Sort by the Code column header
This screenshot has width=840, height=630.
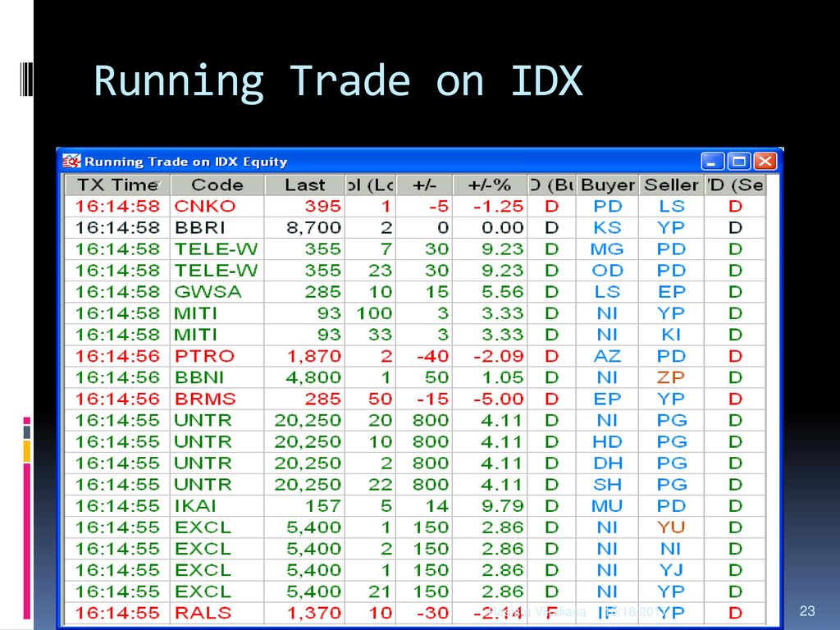217,185
